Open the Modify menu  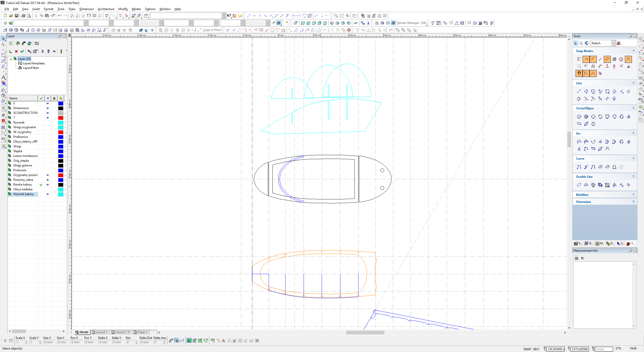[123, 9]
